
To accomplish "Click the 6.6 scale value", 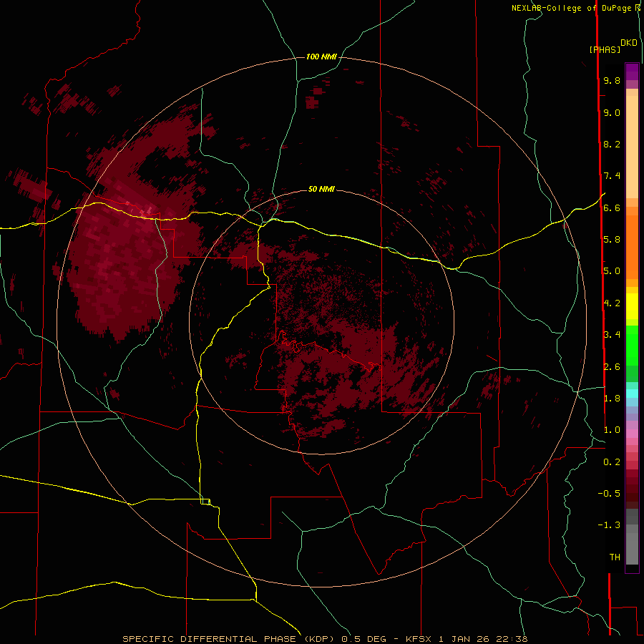I will pyautogui.click(x=612, y=208).
